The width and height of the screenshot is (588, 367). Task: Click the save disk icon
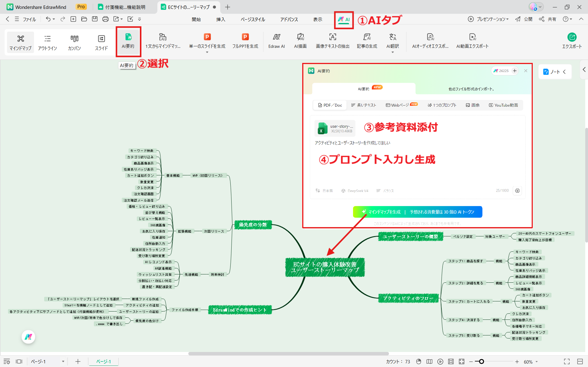[95, 19]
